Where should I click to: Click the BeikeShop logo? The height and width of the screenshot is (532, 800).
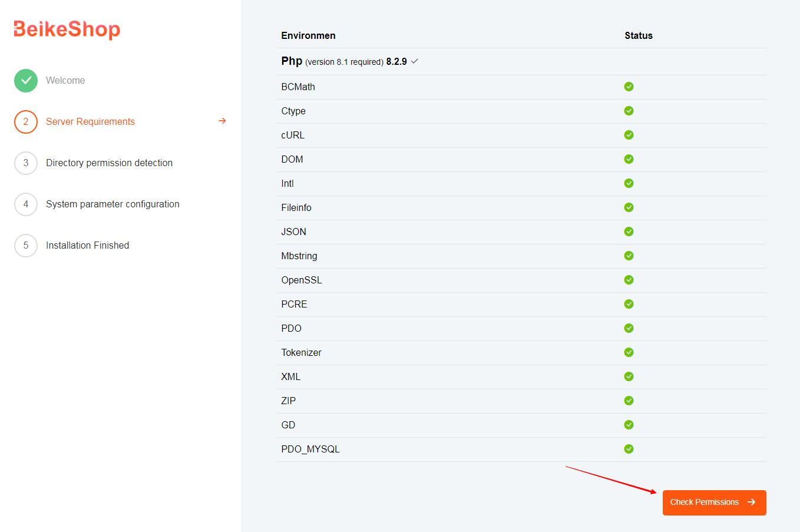(x=67, y=29)
